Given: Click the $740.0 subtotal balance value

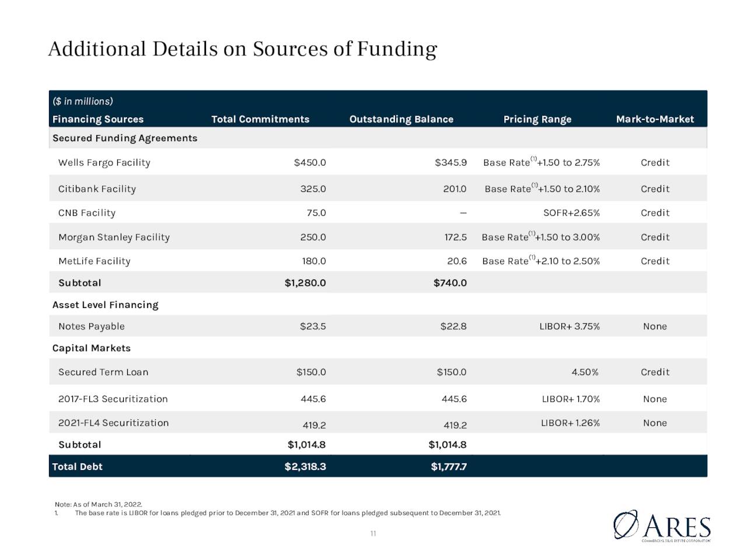Looking at the screenshot, I should click(x=450, y=283).
